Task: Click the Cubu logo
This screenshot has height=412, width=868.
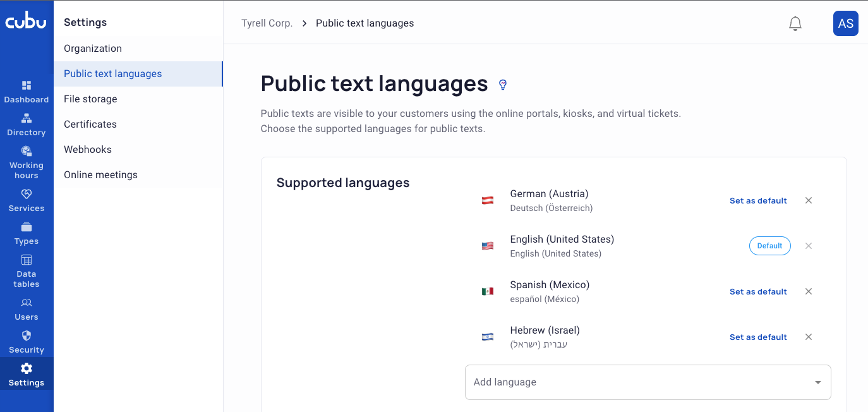Action: coord(27,22)
